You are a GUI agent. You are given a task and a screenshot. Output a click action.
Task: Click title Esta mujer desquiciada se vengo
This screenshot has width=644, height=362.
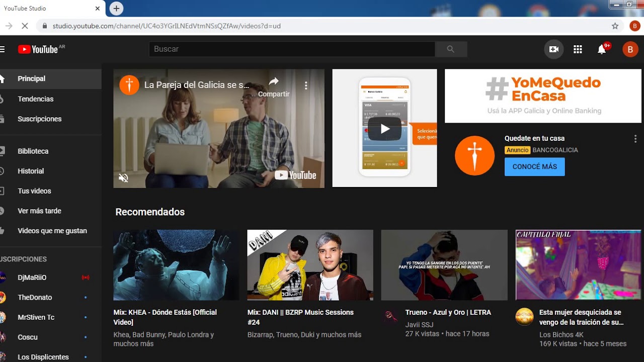coord(581,317)
